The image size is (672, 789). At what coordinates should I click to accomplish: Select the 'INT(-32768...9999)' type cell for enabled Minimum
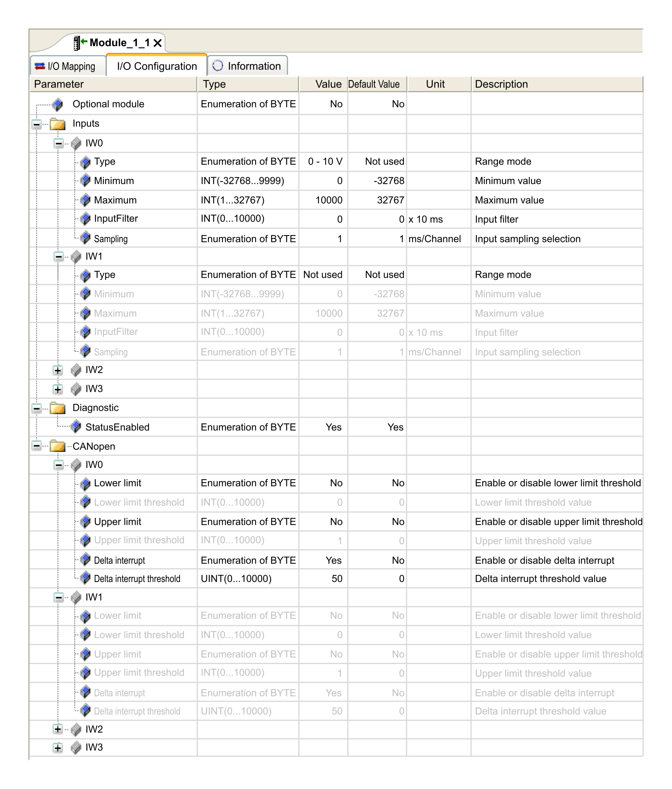(248, 180)
